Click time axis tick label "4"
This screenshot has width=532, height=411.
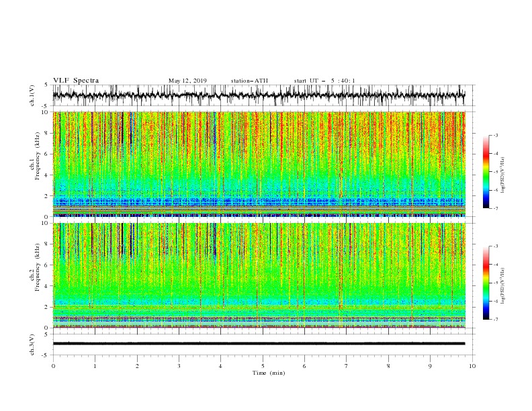pos(220,366)
